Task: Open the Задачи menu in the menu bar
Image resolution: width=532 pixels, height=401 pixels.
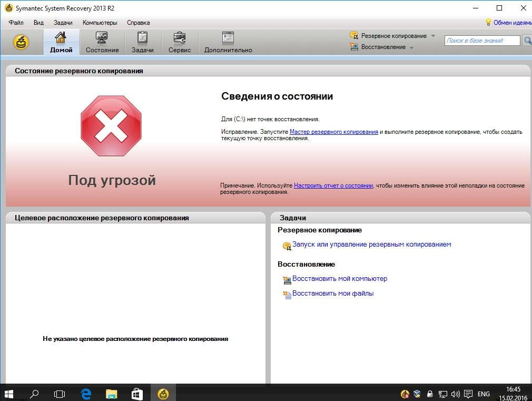Action: (63, 23)
